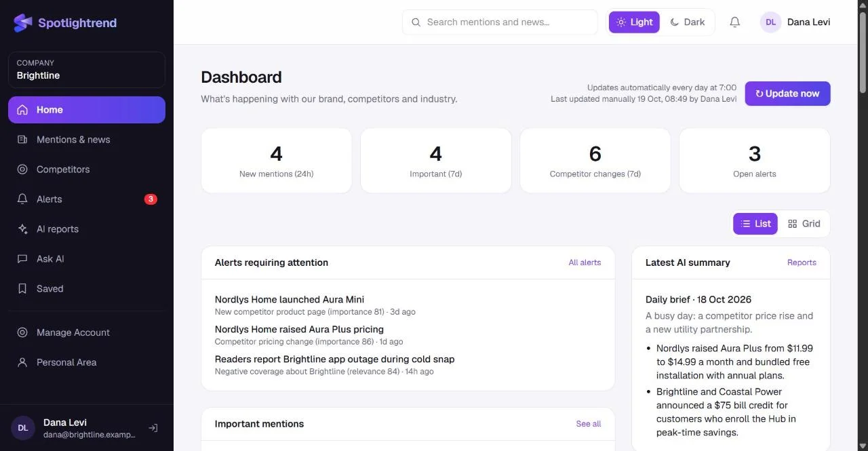This screenshot has width=868, height=451.
Task: Follow the Reports link in AI summary
Action: (802, 262)
